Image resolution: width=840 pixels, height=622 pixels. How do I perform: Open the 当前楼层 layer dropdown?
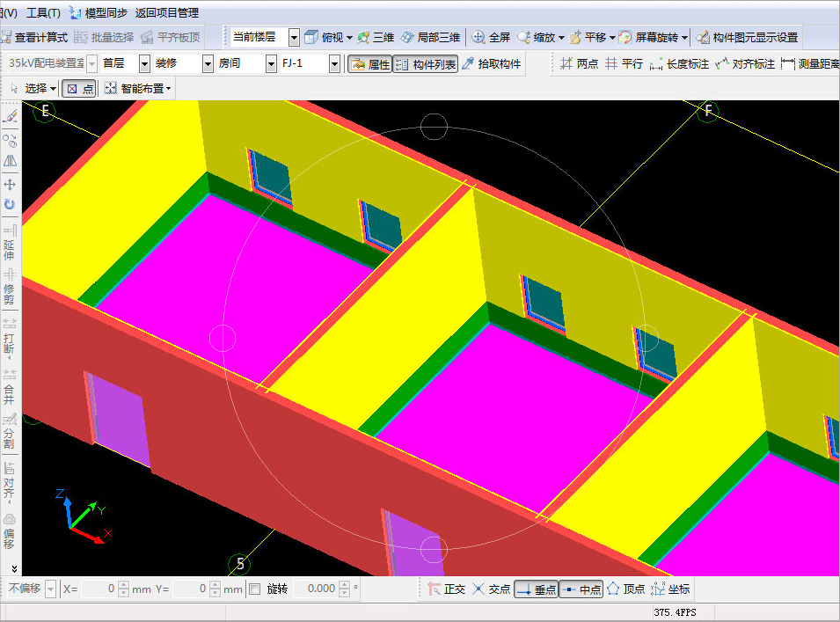[294, 37]
